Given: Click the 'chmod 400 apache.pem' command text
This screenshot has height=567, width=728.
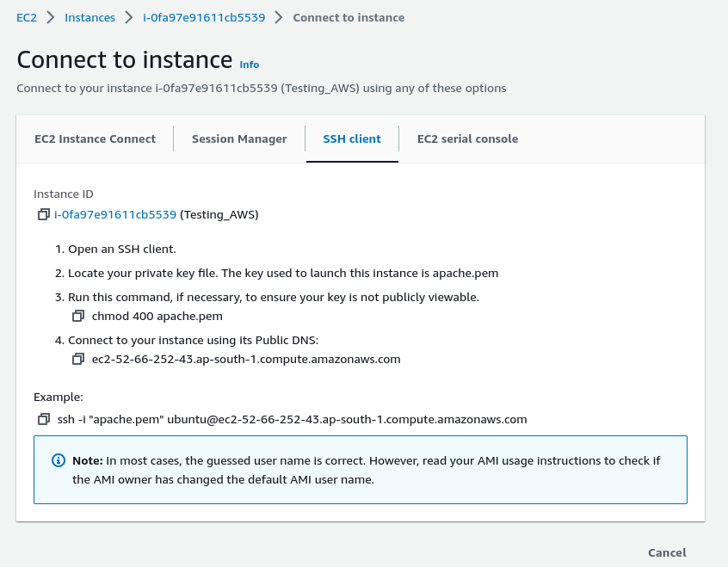Looking at the screenshot, I should click(157, 317).
